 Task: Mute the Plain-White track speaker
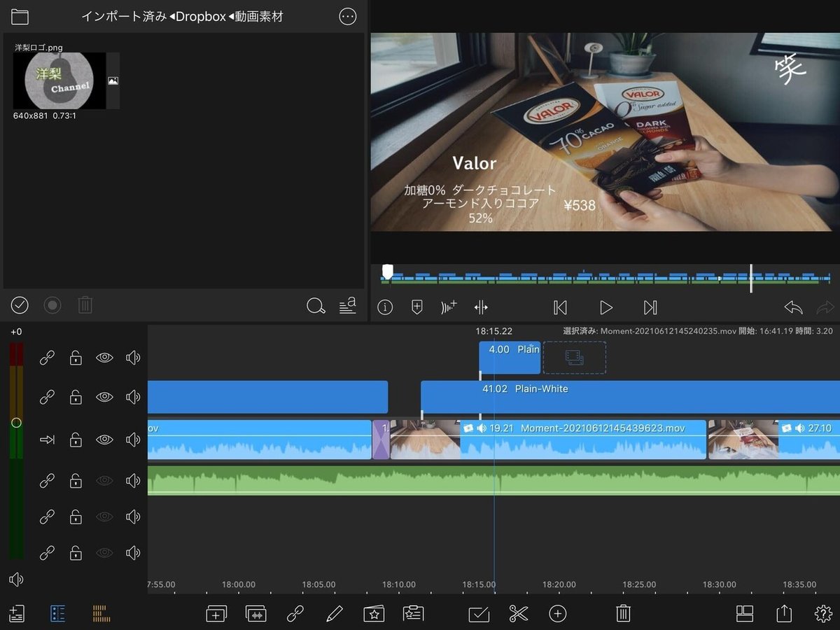(132, 398)
